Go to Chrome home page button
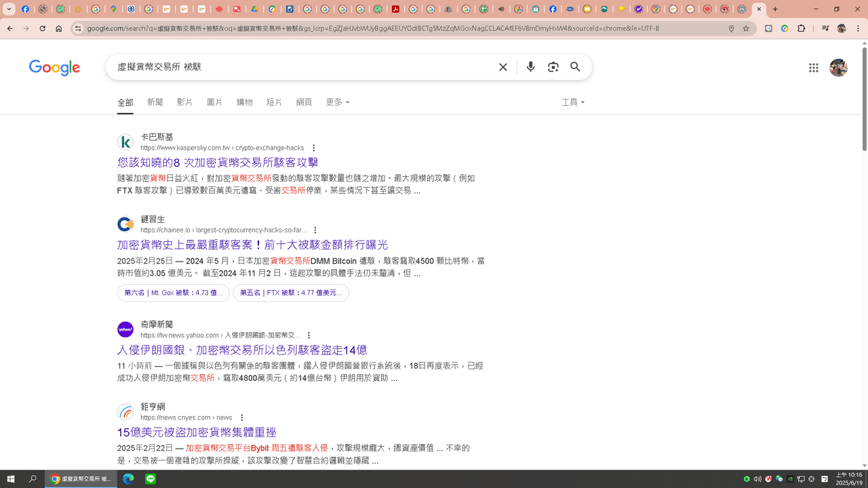 [59, 28]
